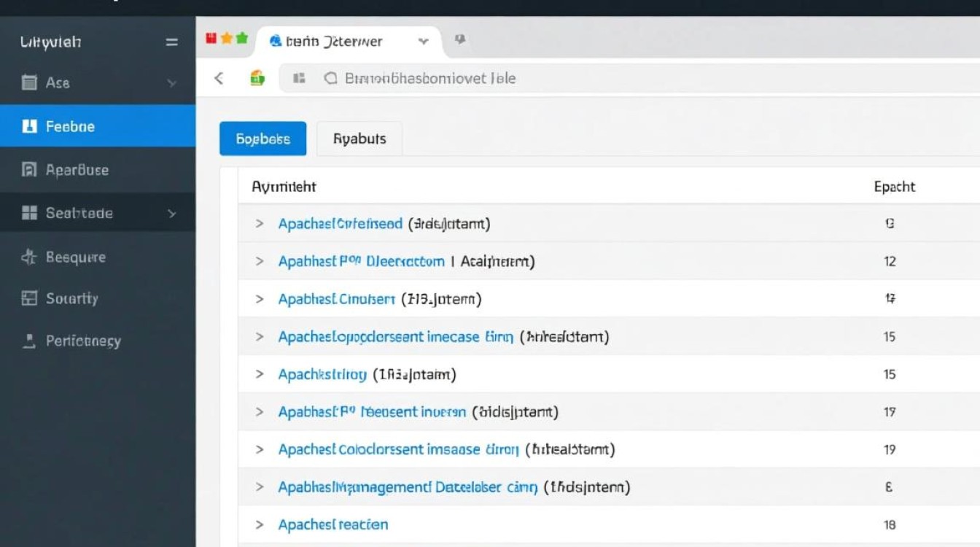Click the AparBuse sidebar icon
The image size is (980, 547).
29,170
